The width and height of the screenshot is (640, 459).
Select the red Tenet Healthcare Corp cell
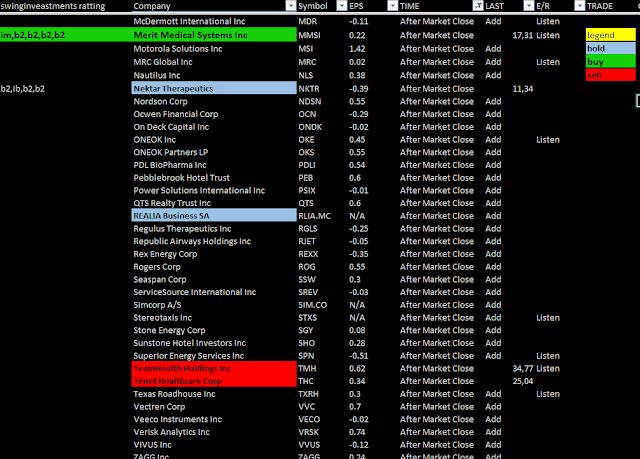click(214, 381)
